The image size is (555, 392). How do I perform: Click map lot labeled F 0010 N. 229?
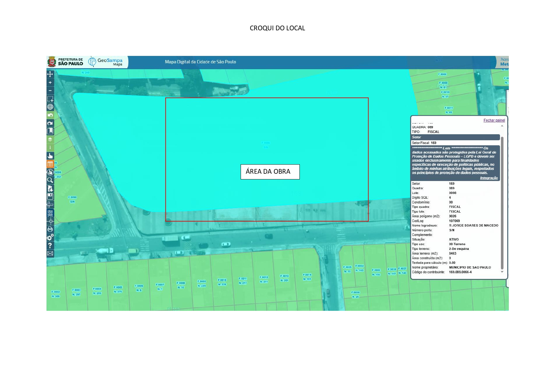tap(222, 282)
